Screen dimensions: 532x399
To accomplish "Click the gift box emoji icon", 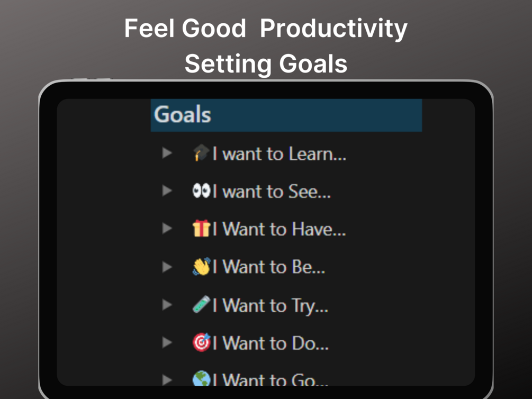I will (x=201, y=229).
